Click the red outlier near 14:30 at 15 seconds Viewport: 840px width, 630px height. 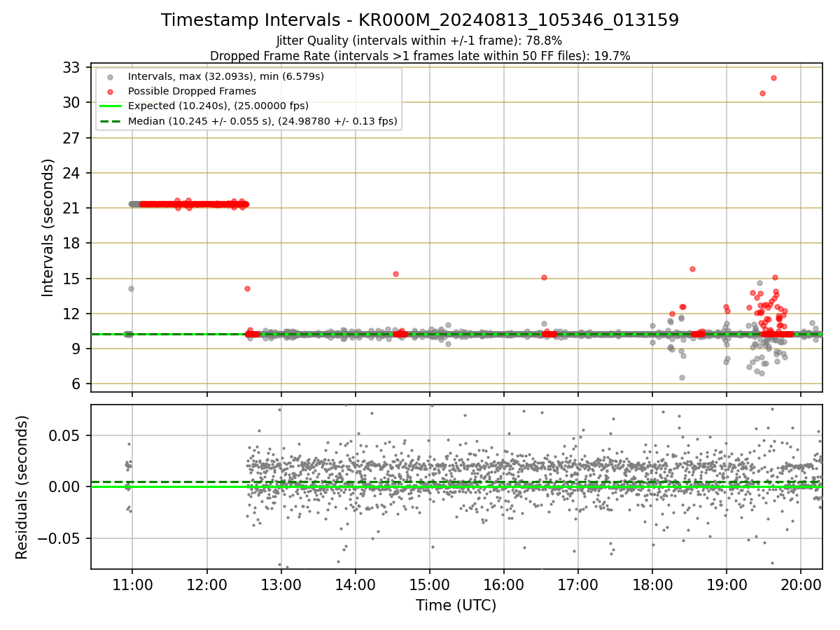[x=395, y=274]
